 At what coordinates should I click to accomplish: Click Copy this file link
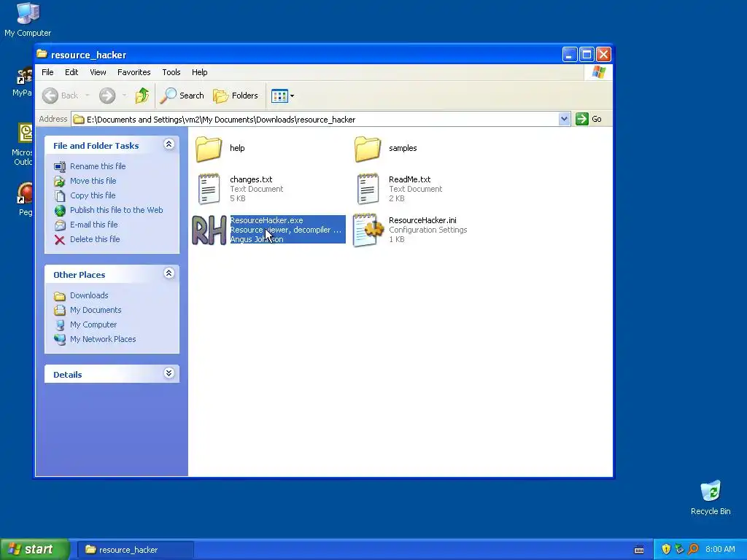coord(93,195)
